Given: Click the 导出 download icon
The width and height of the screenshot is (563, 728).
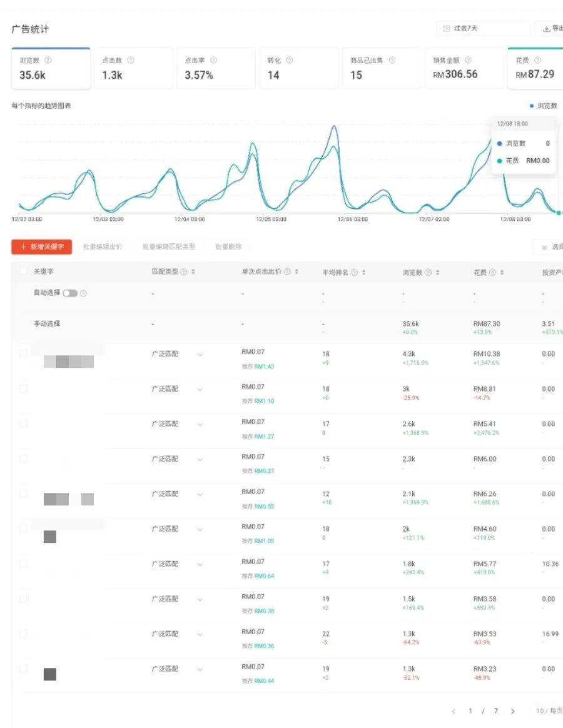Looking at the screenshot, I should coord(547,29).
